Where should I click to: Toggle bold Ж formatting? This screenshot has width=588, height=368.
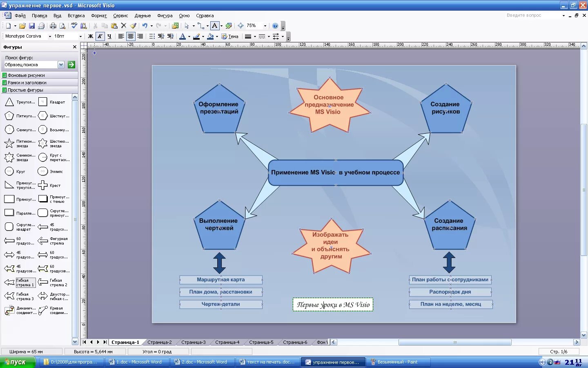[x=91, y=36]
